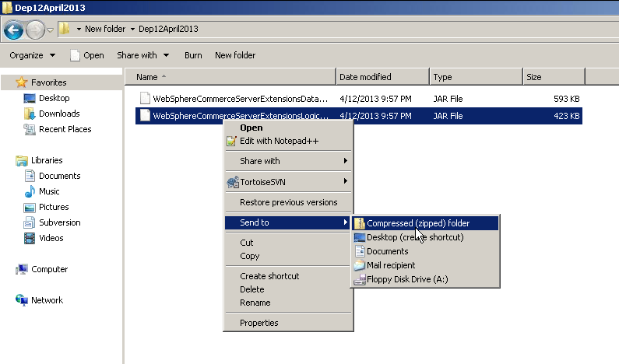Click the Floppy Disk Drive icon
This screenshot has width=619, height=364.
[360, 279]
